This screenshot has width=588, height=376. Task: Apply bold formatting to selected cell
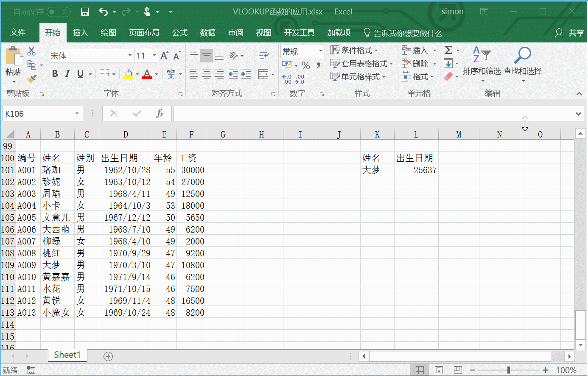[54, 73]
